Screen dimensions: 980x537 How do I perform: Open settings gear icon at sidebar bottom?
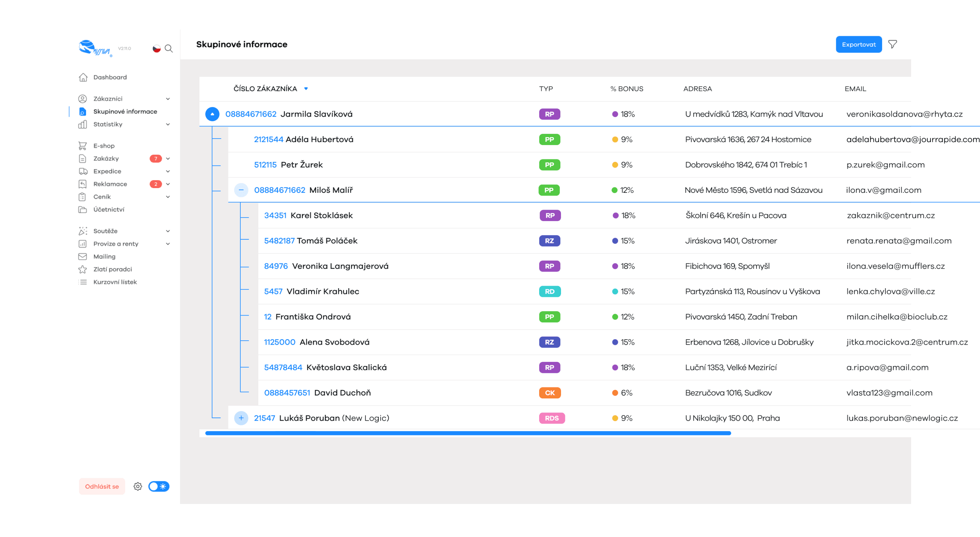(138, 486)
